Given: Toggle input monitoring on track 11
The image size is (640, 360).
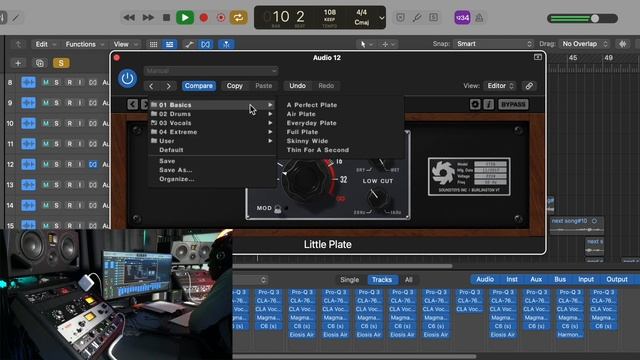Looking at the screenshot, I should click(x=80, y=144).
